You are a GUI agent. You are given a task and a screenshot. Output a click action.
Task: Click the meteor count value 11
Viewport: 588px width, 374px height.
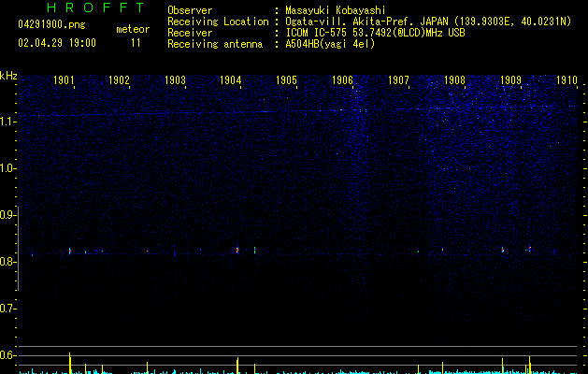coord(136,43)
